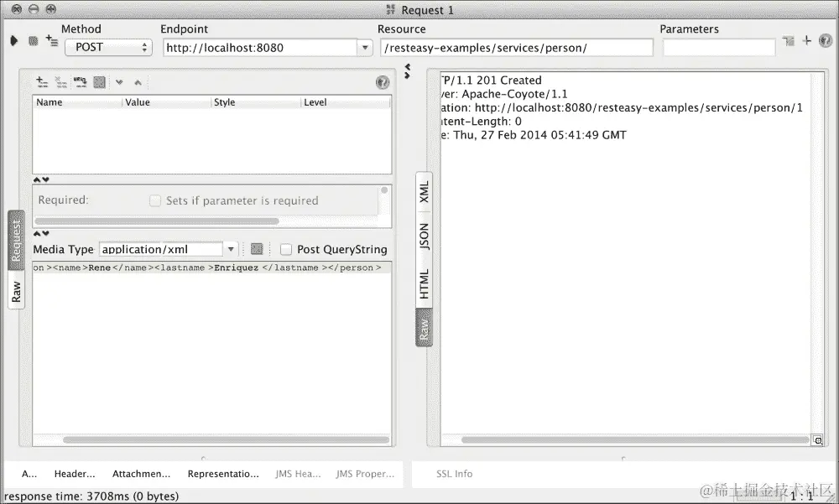
Task: Move the selected parameter down
Action: coord(119,82)
